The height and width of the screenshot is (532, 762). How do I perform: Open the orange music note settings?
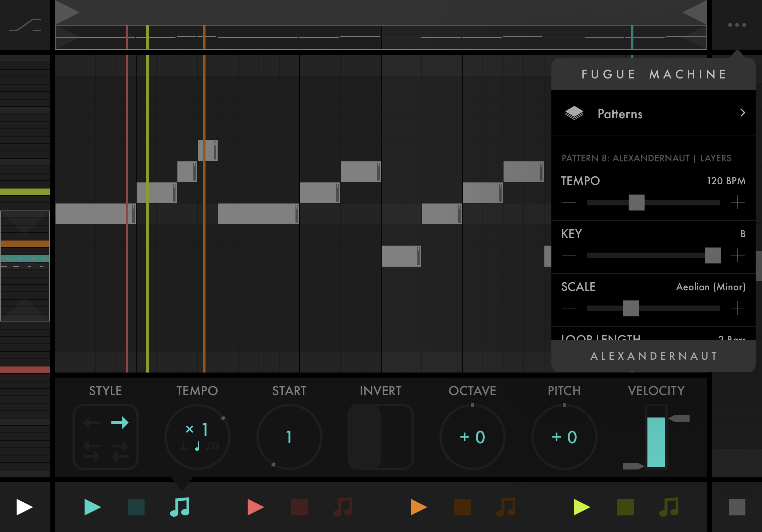[506, 507]
